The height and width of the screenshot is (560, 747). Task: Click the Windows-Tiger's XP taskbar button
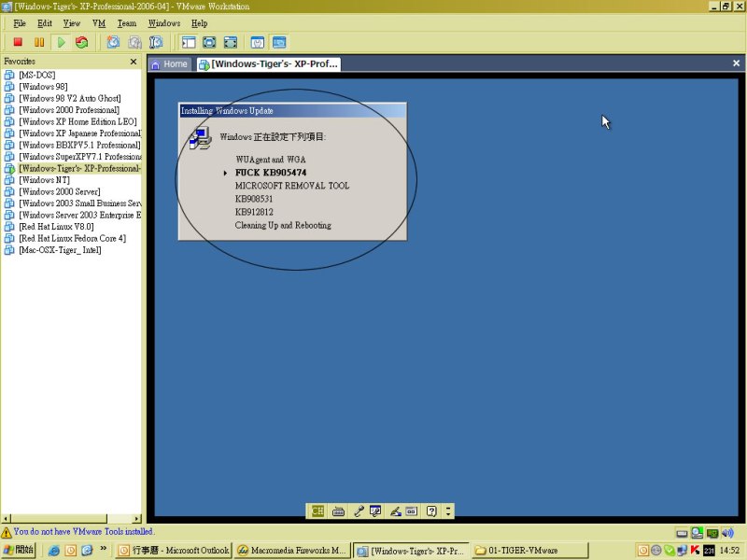[411, 551]
